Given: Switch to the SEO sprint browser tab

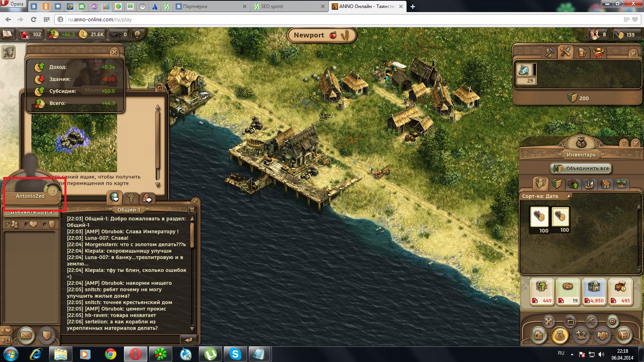Looking at the screenshot, I should pos(289,6).
